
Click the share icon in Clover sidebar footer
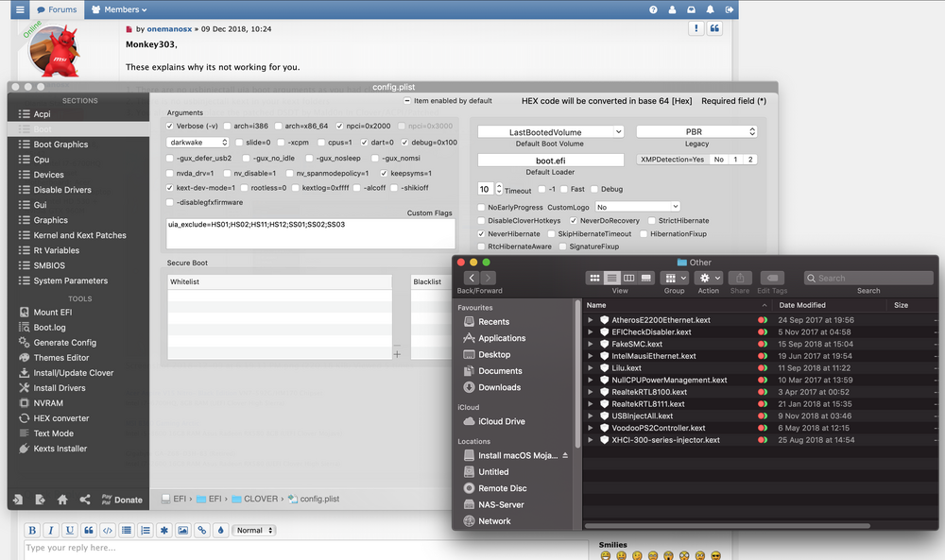(x=85, y=500)
